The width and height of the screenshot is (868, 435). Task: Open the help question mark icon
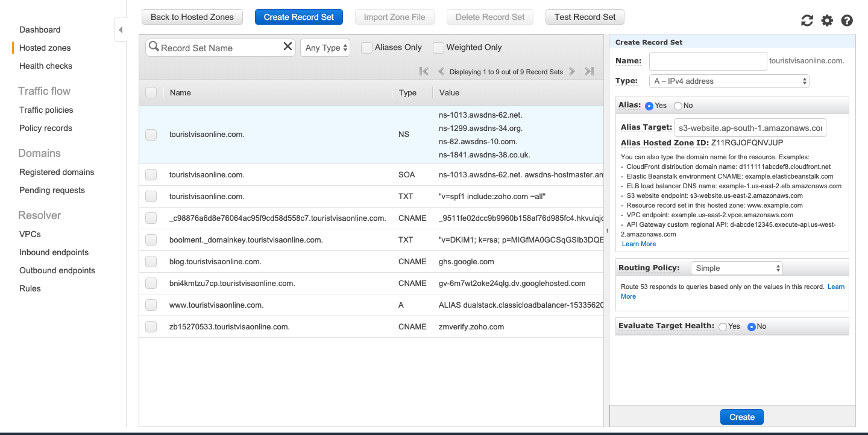point(847,21)
